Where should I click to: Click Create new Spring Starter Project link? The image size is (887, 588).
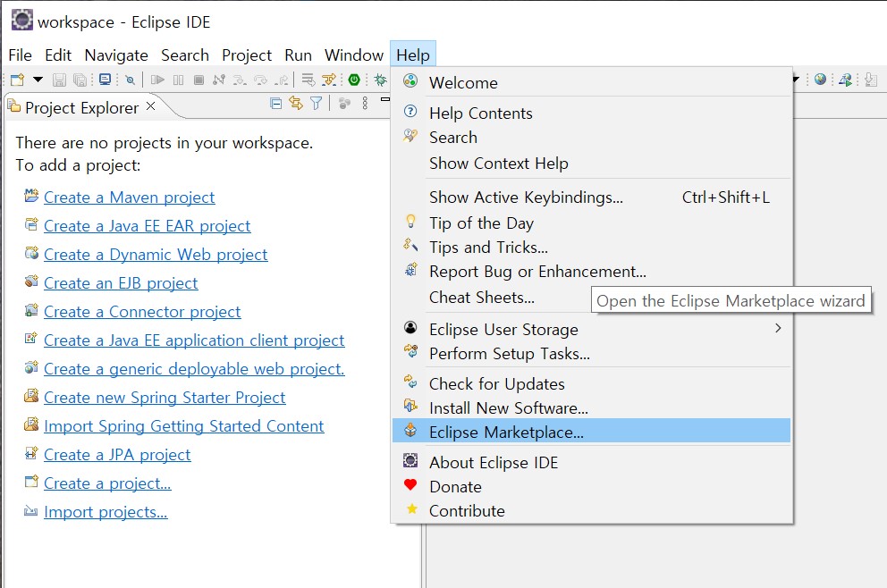[x=165, y=398]
